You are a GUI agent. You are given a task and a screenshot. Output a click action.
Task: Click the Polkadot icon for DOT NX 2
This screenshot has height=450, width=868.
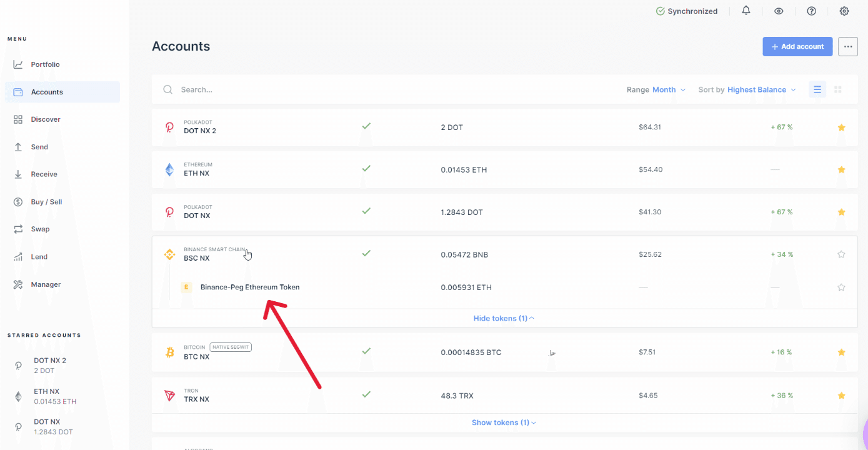(169, 127)
